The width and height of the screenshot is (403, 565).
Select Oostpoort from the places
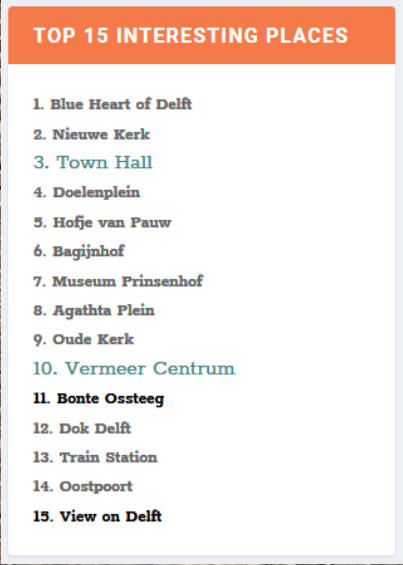pos(83,486)
